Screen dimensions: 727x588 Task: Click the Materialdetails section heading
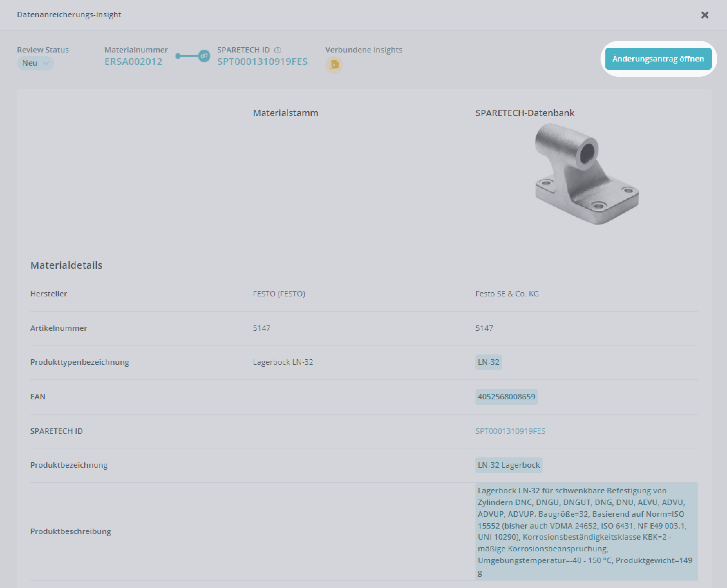pyautogui.click(x=66, y=265)
